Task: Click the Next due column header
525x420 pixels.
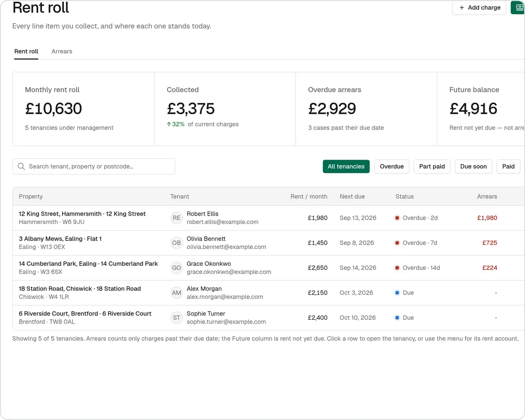Action: click(352, 196)
